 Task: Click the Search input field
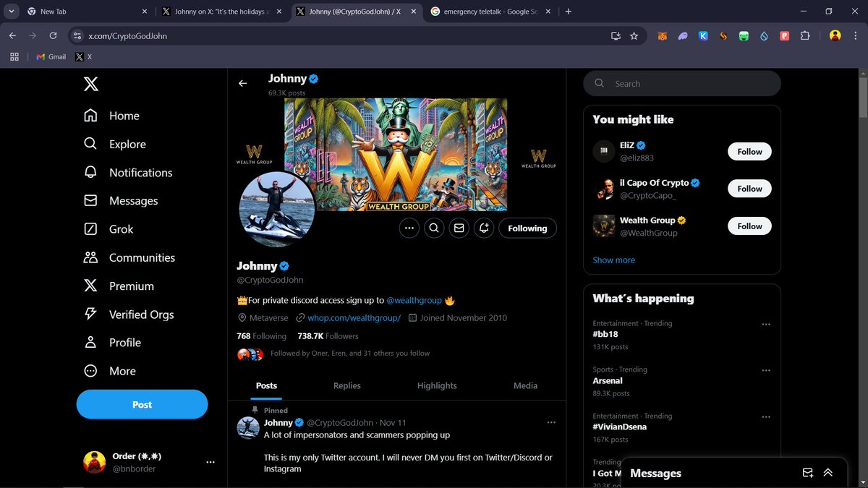click(x=682, y=83)
